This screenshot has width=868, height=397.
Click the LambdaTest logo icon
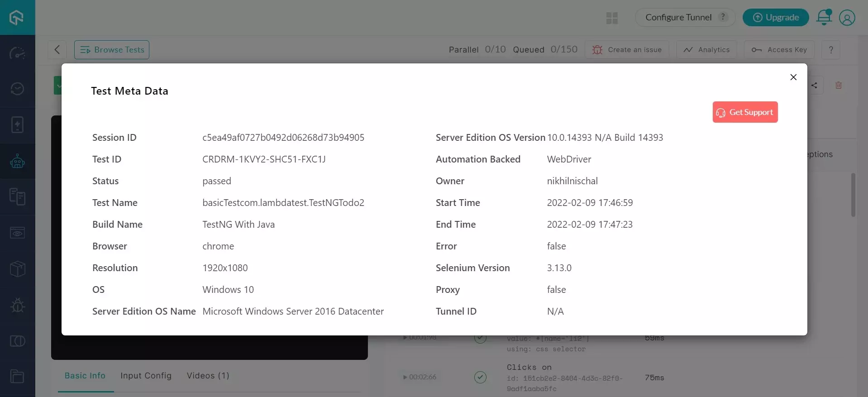tap(17, 18)
